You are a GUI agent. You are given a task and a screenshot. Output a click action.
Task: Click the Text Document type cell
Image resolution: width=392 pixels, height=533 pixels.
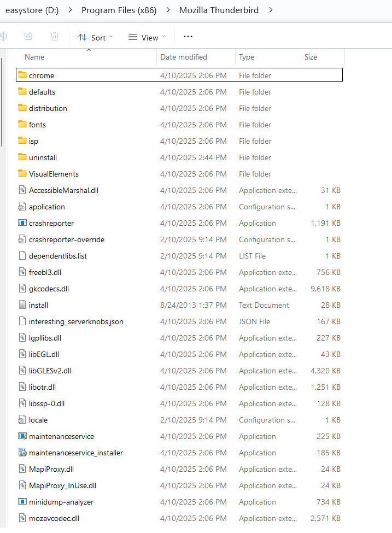[x=264, y=305]
